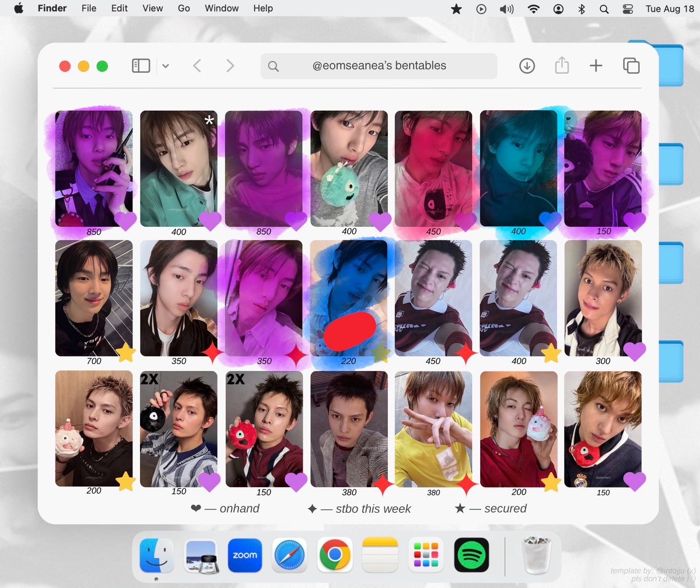The height and width of the screenshot is (588, 700).
Task: Open the Help menu
Action: click(263, 8)
